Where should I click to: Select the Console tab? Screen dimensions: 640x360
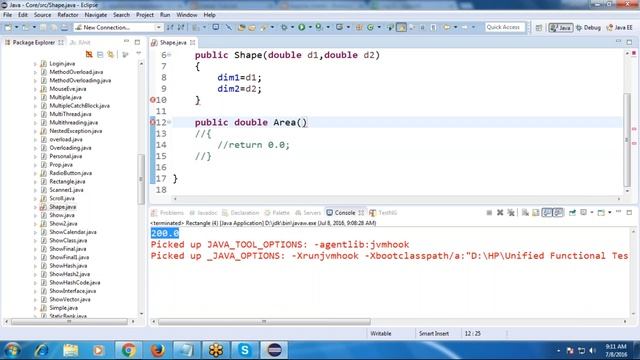[x=345, y=213]
